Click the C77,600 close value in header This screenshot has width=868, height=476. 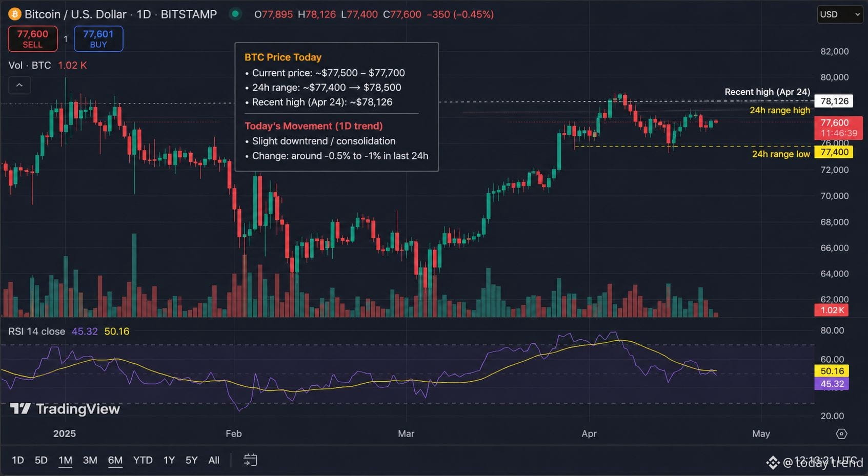point(402,14)
